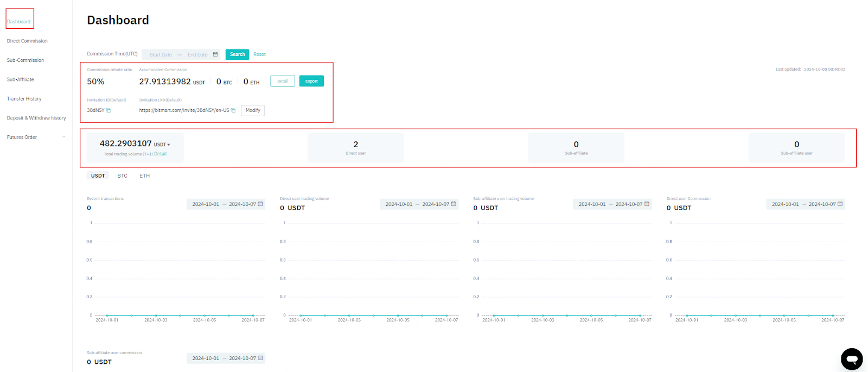Click the invitation link https://bitmart.com/invite/38dNSY/en-US

[x=184, y=110]
